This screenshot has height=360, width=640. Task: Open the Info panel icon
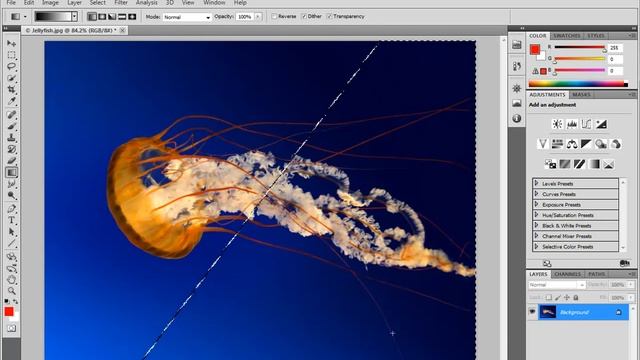517,118
